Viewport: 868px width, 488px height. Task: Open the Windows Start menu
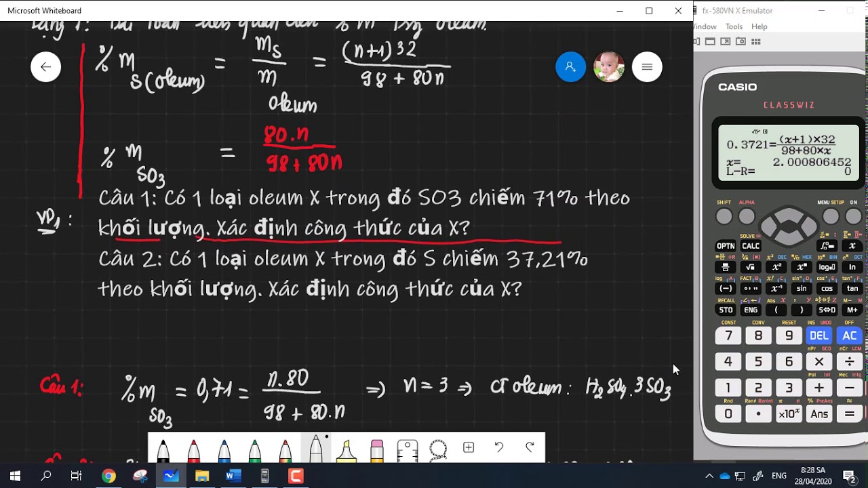pos(15,476)
